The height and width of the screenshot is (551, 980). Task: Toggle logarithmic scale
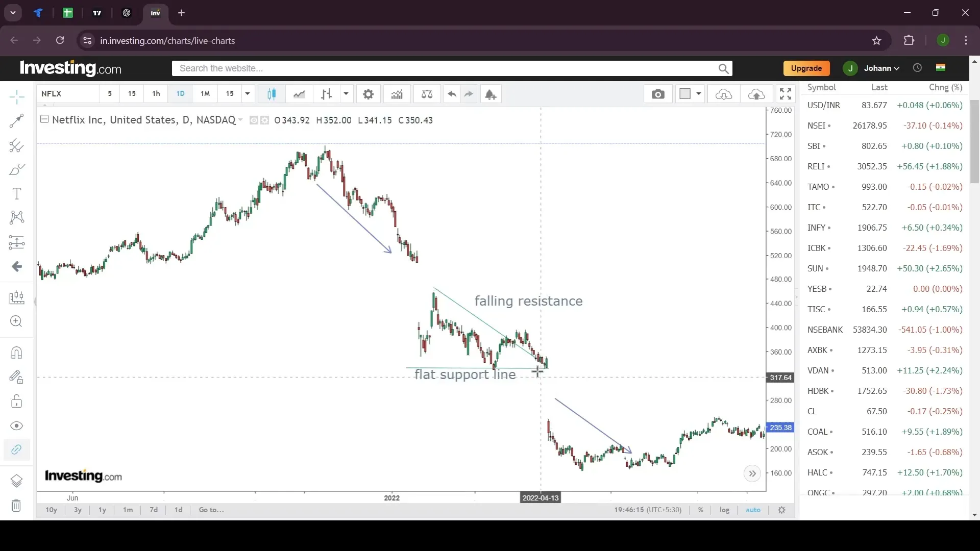point(724,510)
